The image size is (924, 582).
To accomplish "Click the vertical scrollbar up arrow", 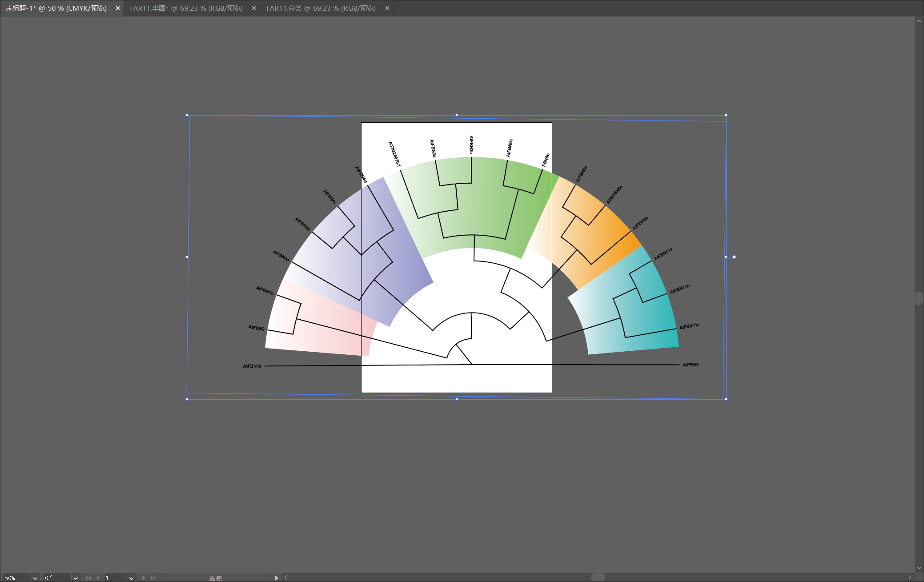I will coord(919,21).
